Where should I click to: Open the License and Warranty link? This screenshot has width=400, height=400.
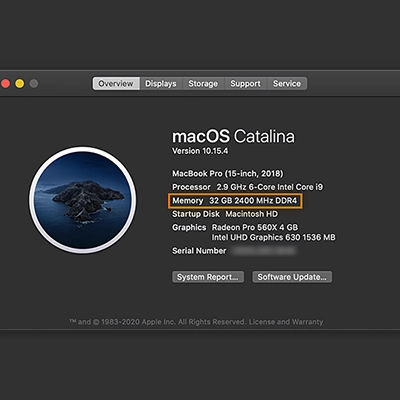pyautogui.click(x=286, y=322)
